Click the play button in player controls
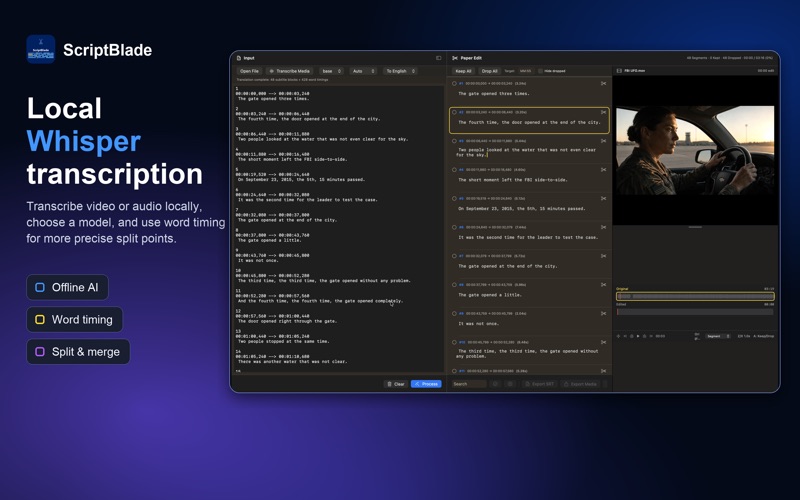The image size is (800, 500). point(638,336)
